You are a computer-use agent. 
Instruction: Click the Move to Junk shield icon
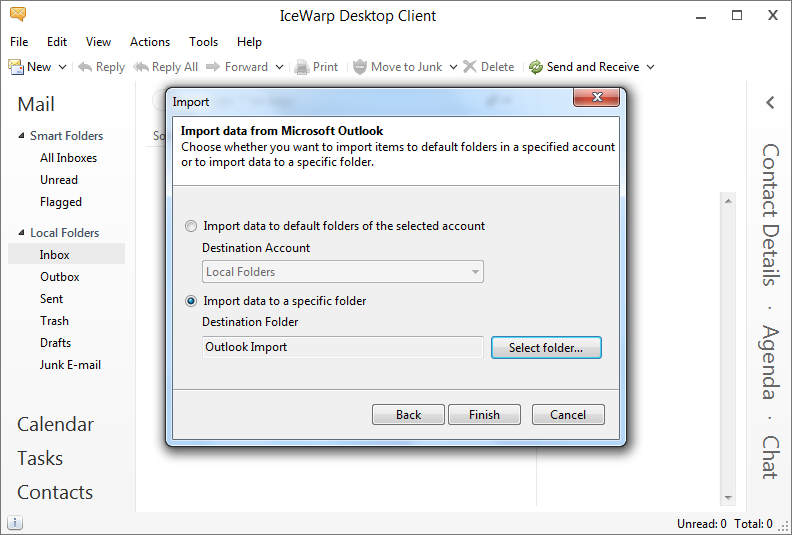(x=360, y=67)
